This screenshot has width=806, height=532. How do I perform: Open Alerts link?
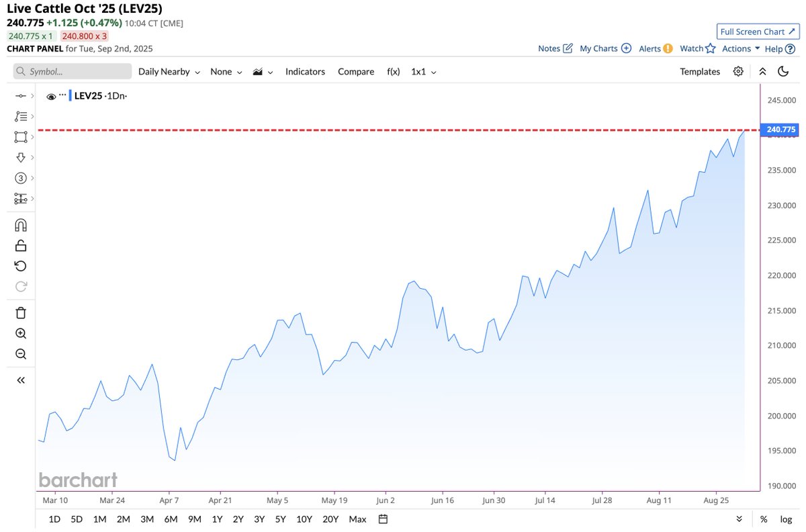pyautogui.click(x=656, y=48)
